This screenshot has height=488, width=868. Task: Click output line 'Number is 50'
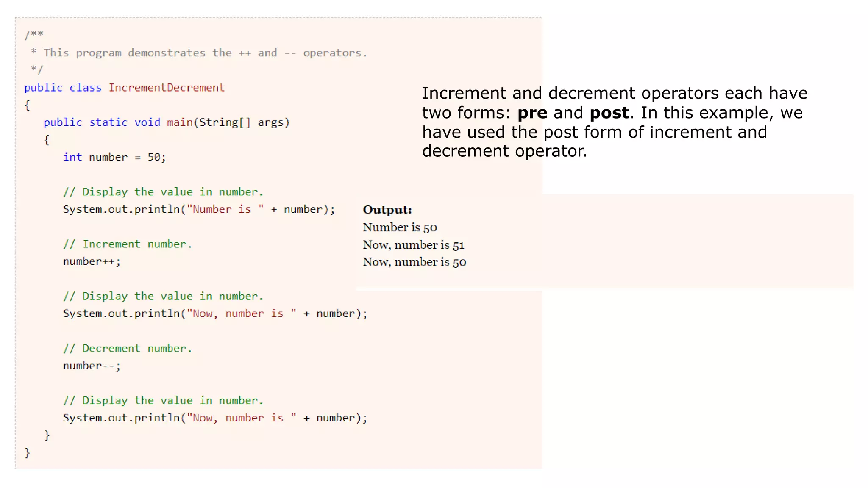tap(400, 227)
